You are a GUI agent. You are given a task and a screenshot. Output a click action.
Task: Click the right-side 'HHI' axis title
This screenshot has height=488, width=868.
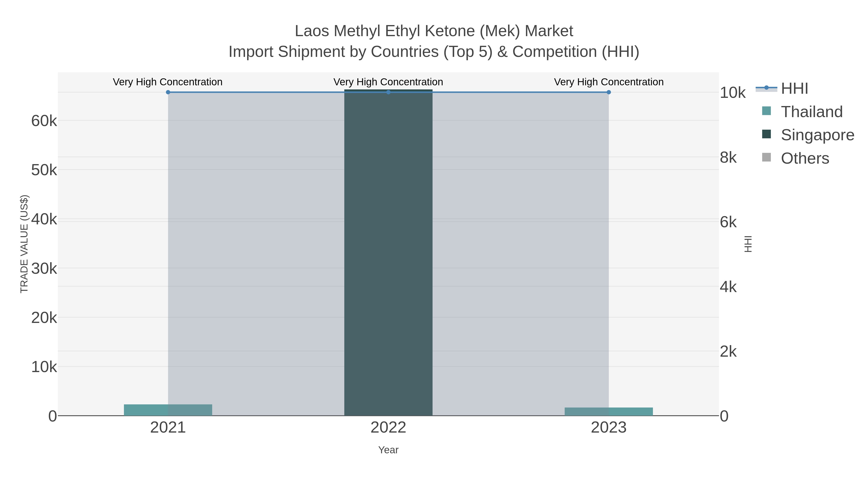pyautogui.click(x=748, y=244)
